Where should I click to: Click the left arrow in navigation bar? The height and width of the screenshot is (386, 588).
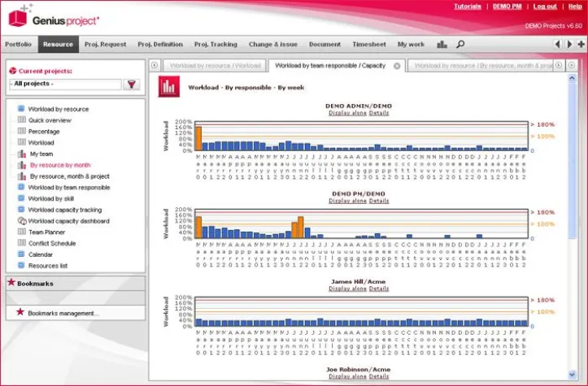tap(557, 45)
